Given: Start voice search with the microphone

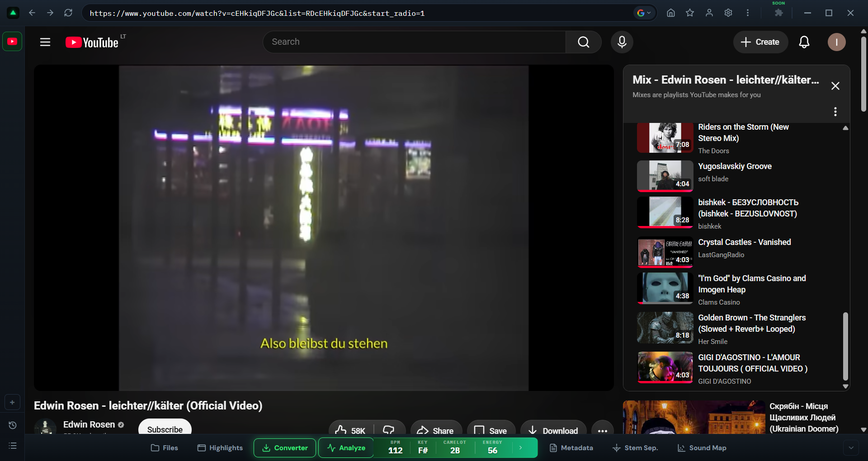Looking at the screenshot, I should 622,42.
